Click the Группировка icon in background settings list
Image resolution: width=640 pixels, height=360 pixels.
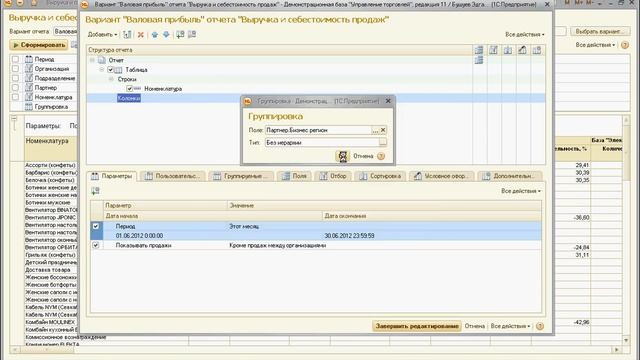pyautogui.click(x=29, y=107)
